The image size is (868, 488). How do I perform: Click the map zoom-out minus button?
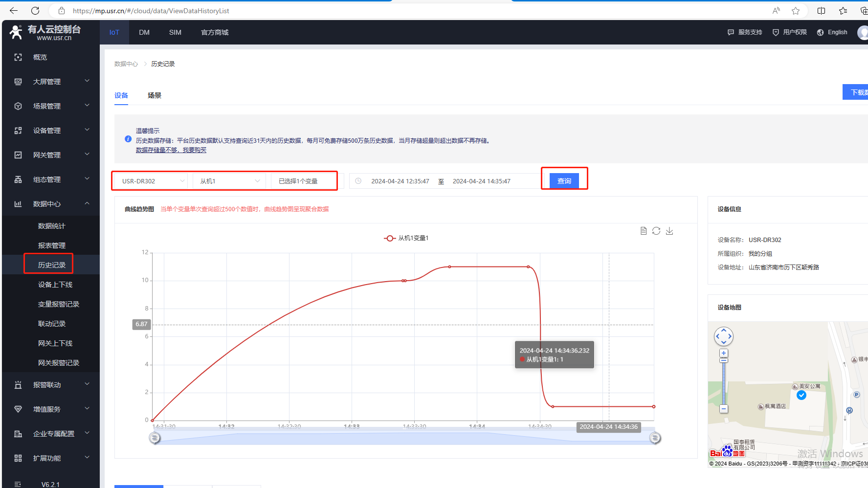pos(724,409)
